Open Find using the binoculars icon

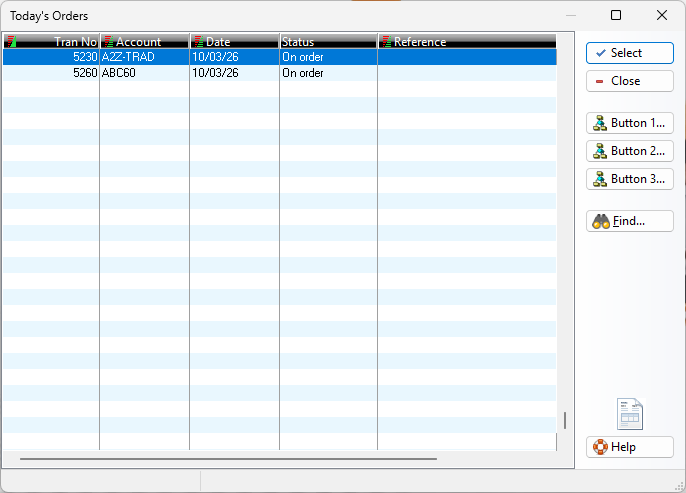601,222
